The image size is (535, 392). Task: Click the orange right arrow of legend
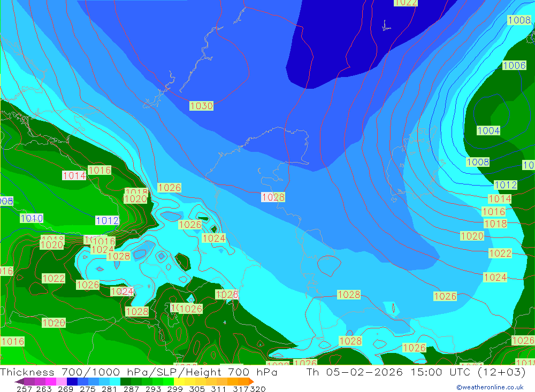coord(251,381)
